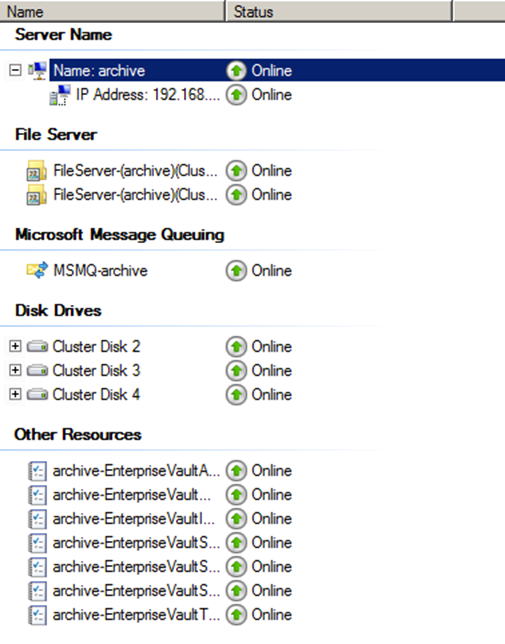Click the IP Address network resource icon

(60, 95)
